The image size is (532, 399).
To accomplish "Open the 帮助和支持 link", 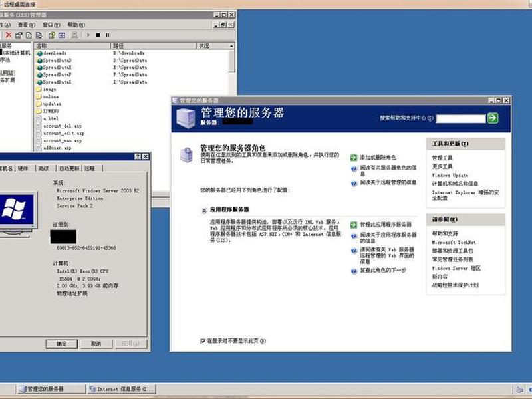I will [445, 234].
